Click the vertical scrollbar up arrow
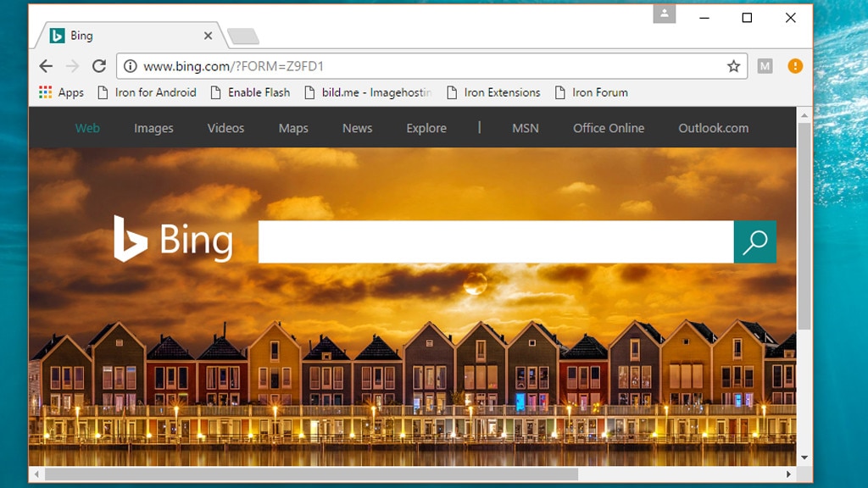 click(x=804, y=115)
